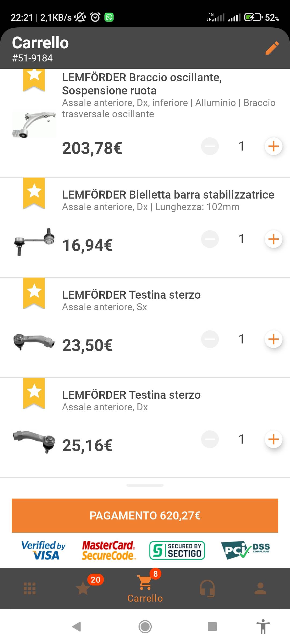Open the catalog grid icon in bottom bar
This screenshot has width=290, height=644.
coord(30,588)
